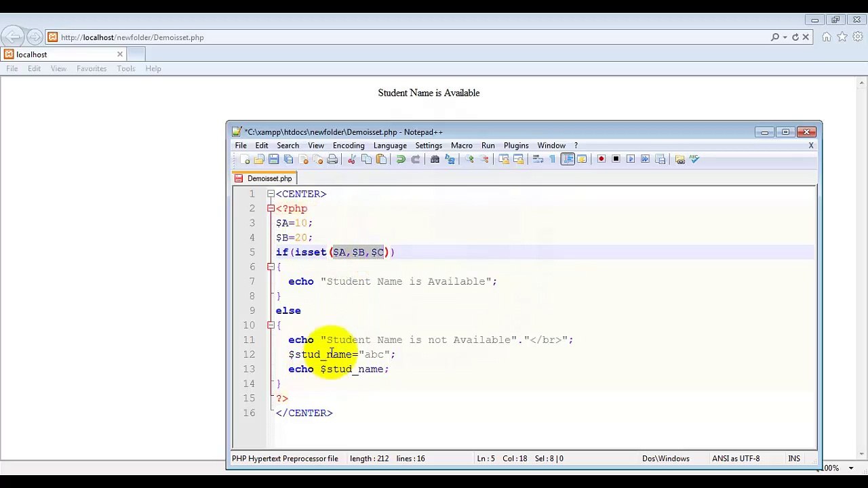Open the Language menu
868x488 pixels.
(390, 146)
